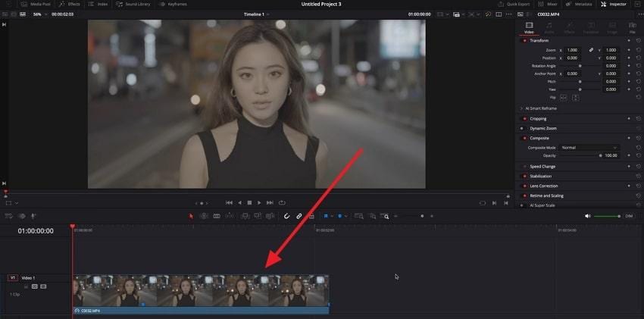Image resolution: width=644 pixels, height=319 pixels.
Task: Open the Mixer panel
Action: tap(549, 4)
